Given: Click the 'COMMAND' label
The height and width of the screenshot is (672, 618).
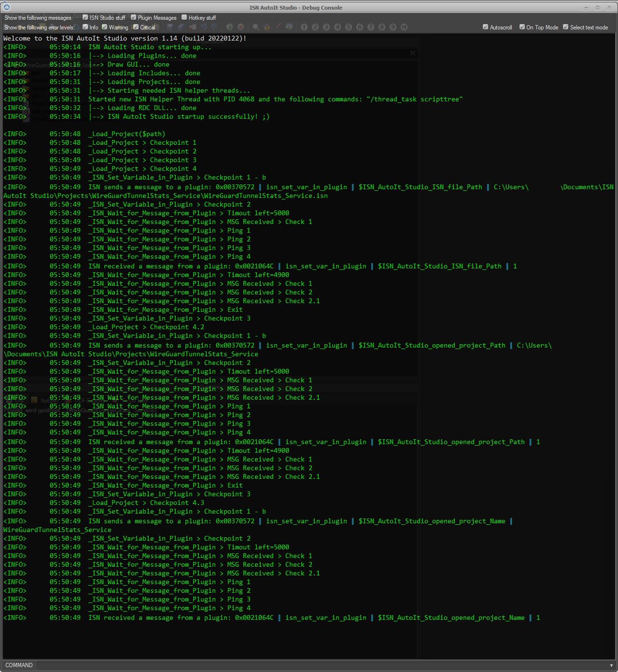Looking at the screenshot, I should [19, 665].
